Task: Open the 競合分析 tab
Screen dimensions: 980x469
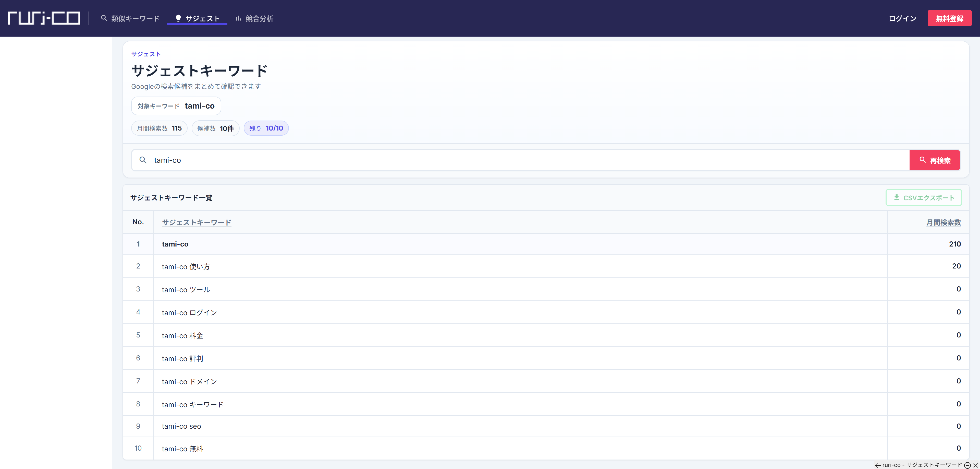Action: [254, 18]
